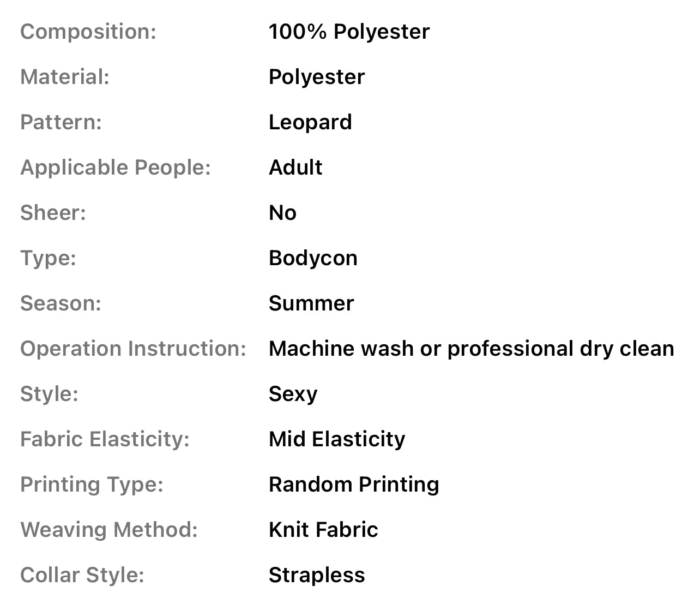Click the Mid Elasticity value

pyautogui.click(x=337, y=439)
